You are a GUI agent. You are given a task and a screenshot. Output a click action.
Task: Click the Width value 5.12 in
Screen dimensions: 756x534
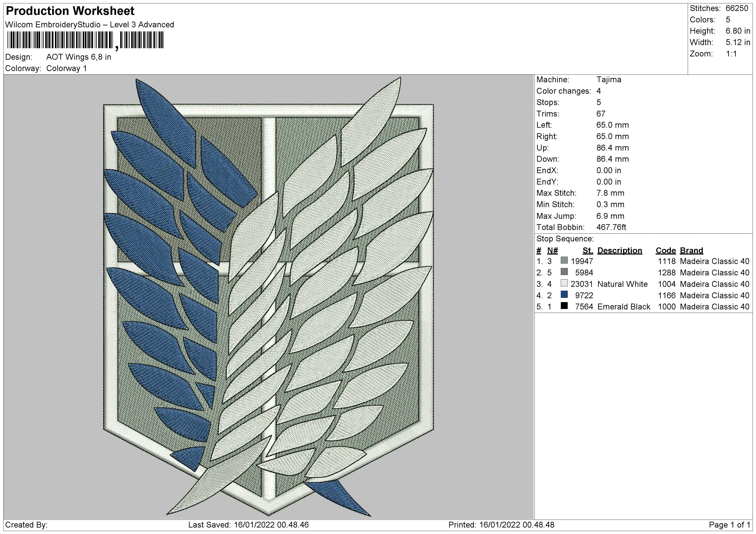pyautogui.click(x=737, y=42)
